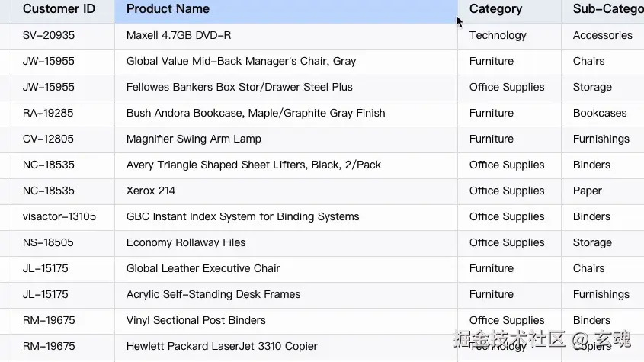This screenshot has height=362, width=644.
Task: Select the Product Name column header
Action: (286, 10)
